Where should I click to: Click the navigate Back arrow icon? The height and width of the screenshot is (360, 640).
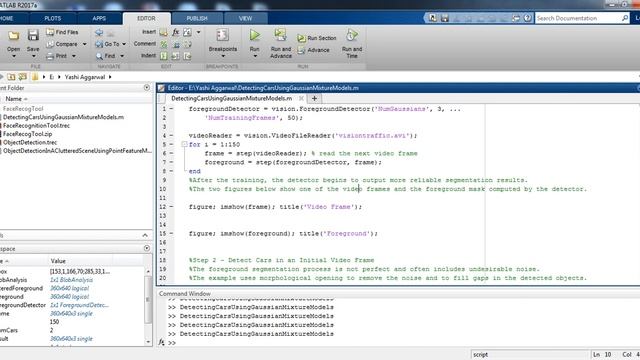pyautogui.click(x=99, y=32)
